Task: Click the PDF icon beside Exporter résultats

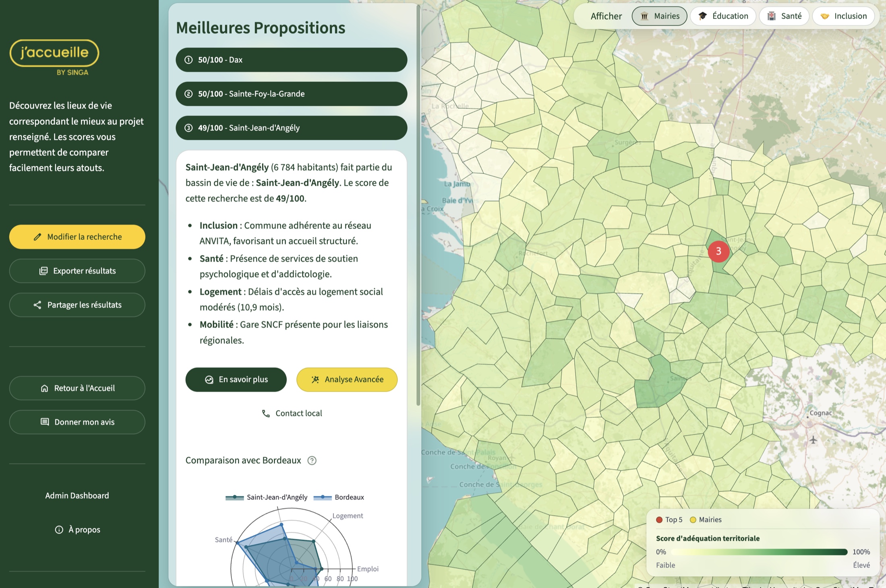Action: click(x=43, y=271)
